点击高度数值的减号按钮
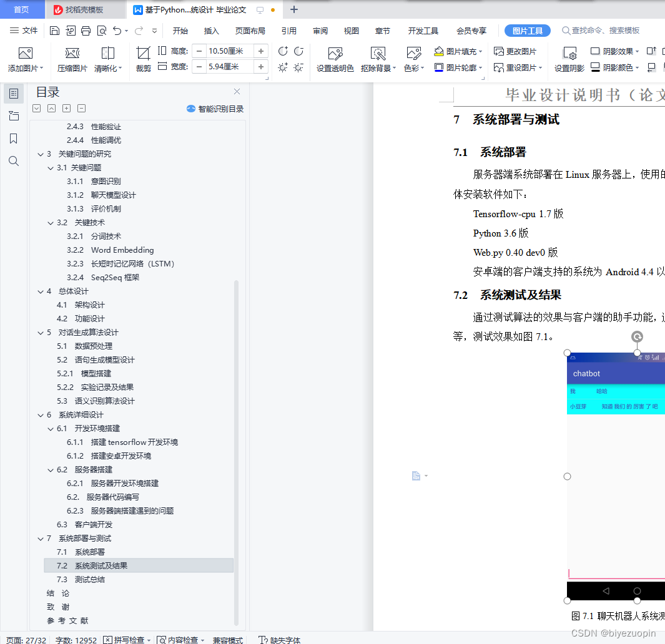 [x=199, y=51]
